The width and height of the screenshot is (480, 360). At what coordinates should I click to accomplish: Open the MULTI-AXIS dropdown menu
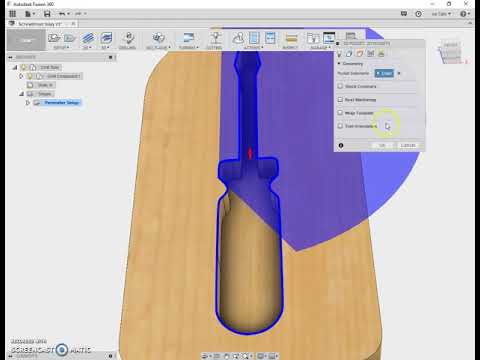(x=158, y=48)
